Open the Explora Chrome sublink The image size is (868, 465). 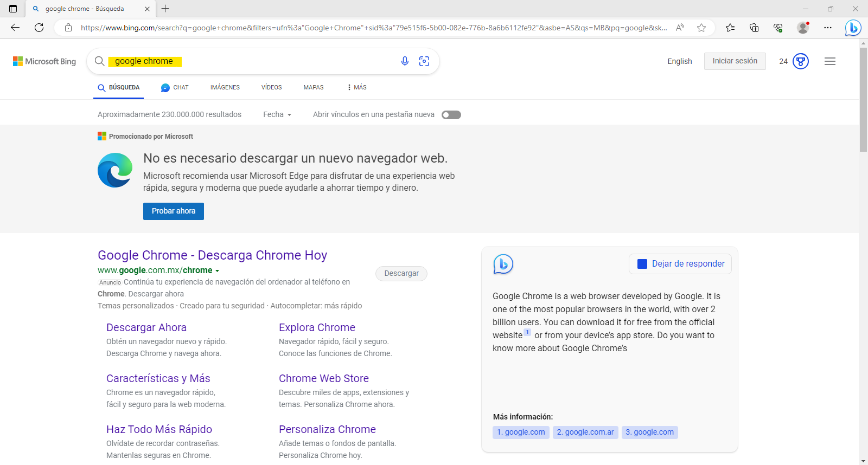pos(317,327)
